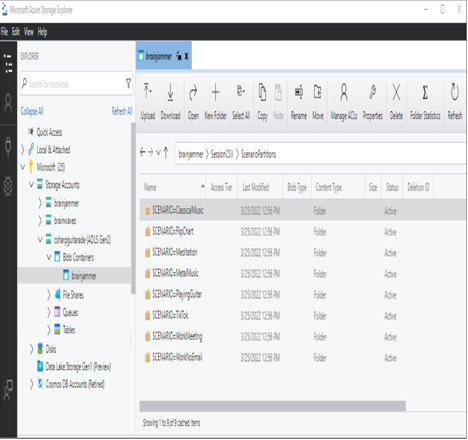Click ScenarioPartitions in breadcrumb path
The height and width of the screenshot is (440, 468).
[x=258, y=154]
